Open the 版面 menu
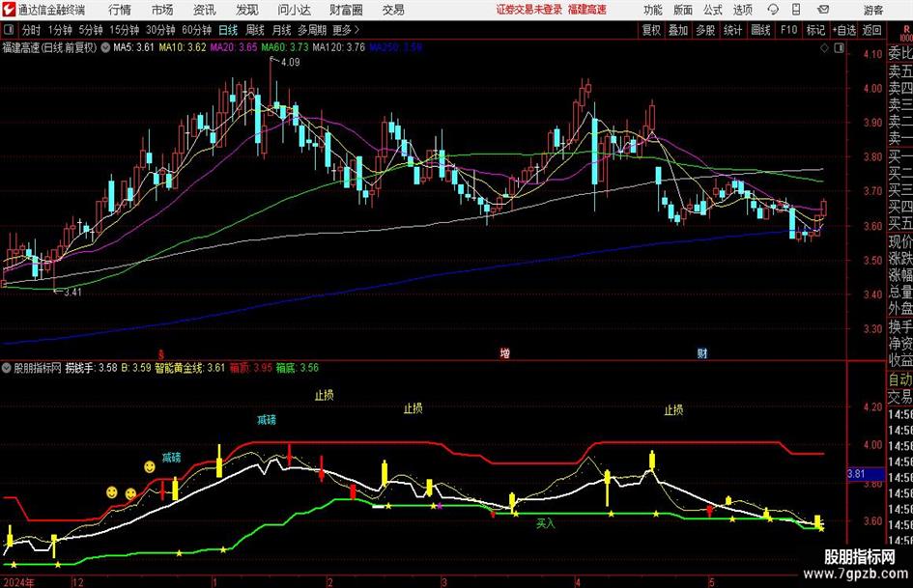Viewport: 913px width, 588px height. tap(682, 10)
